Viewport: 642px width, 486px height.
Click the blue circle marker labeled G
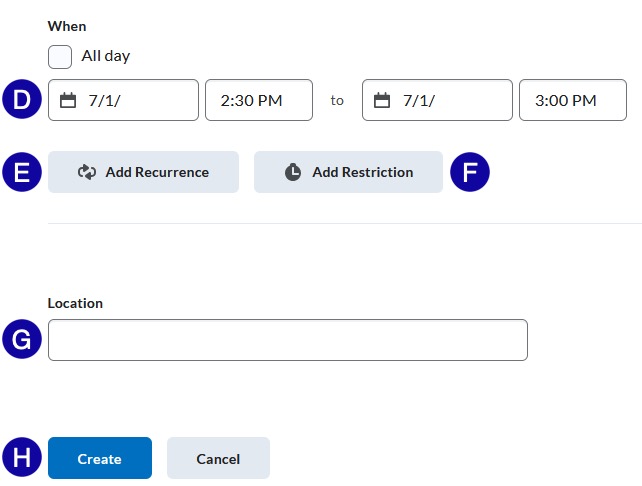click(x=22, y=339)
